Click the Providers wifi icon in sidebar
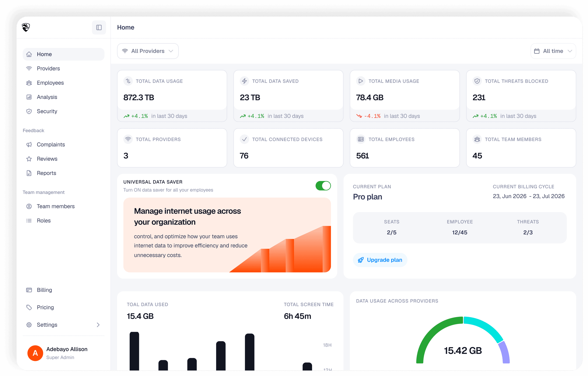 (x=29, y=68)
